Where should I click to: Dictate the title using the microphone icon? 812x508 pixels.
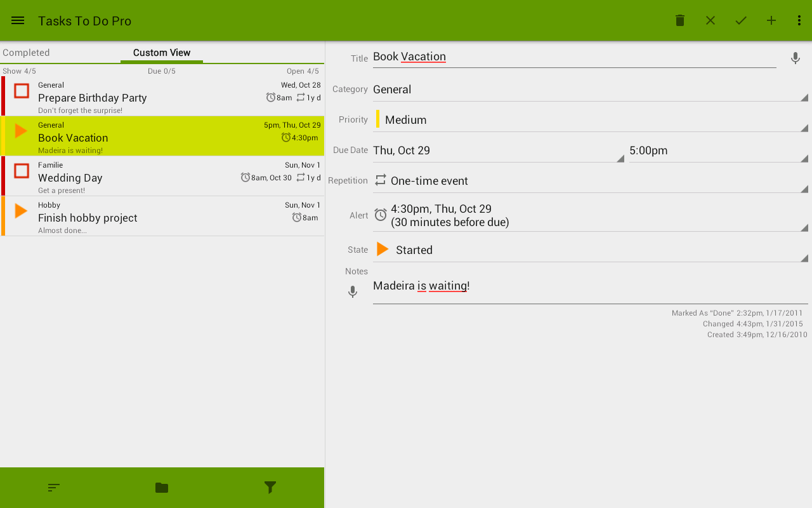[795, 58]
